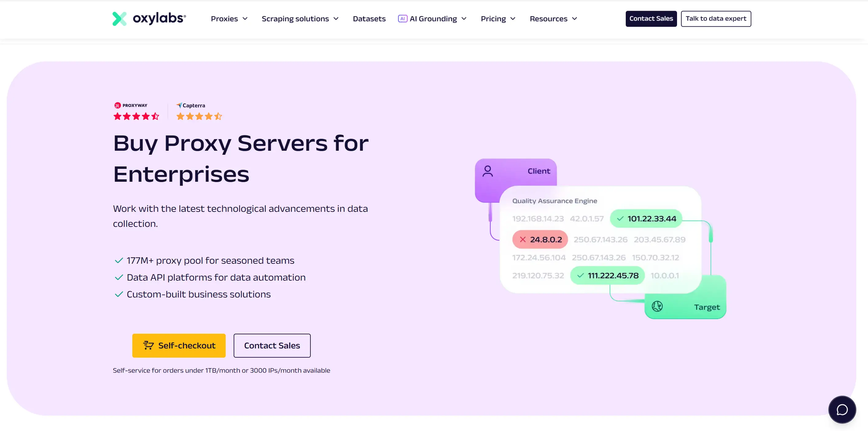
Task: Expand the Resources dropdown chevron
Action: click(574, 18)
